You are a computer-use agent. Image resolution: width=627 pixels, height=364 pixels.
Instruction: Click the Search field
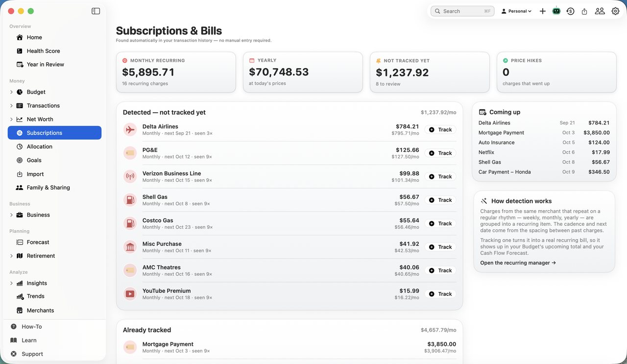click(x=462, y=11)
